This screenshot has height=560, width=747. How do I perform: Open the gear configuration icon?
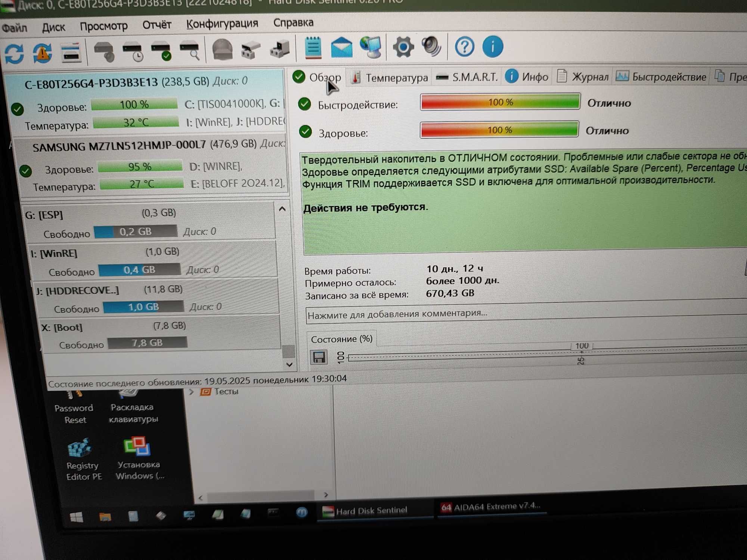coord(403,47)
